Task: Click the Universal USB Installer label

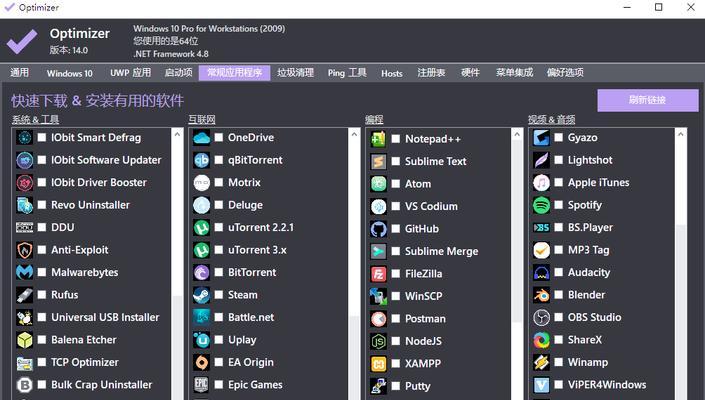Action: click(x=105, y=317)
